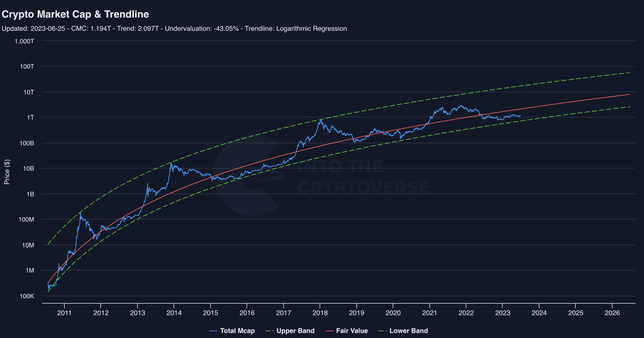644x338 pixels.
Task: Click the 1T y-axis label
Action: (30, 117)
